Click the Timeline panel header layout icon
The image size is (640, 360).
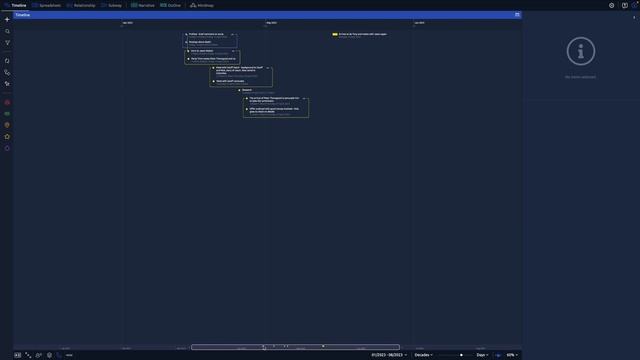pos(517,15)
